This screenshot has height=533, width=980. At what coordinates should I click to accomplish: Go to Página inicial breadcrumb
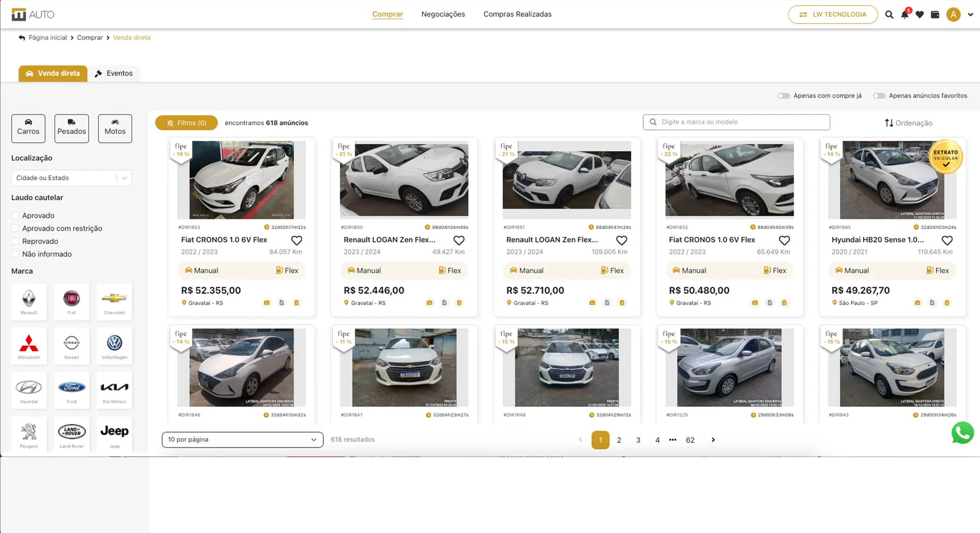tap(48, 38)
